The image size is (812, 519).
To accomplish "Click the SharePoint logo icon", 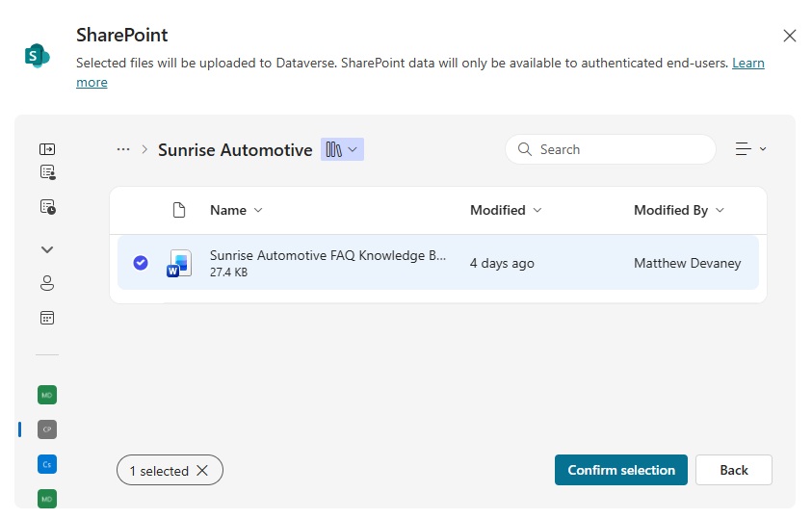I will click(x=37, y=56).
